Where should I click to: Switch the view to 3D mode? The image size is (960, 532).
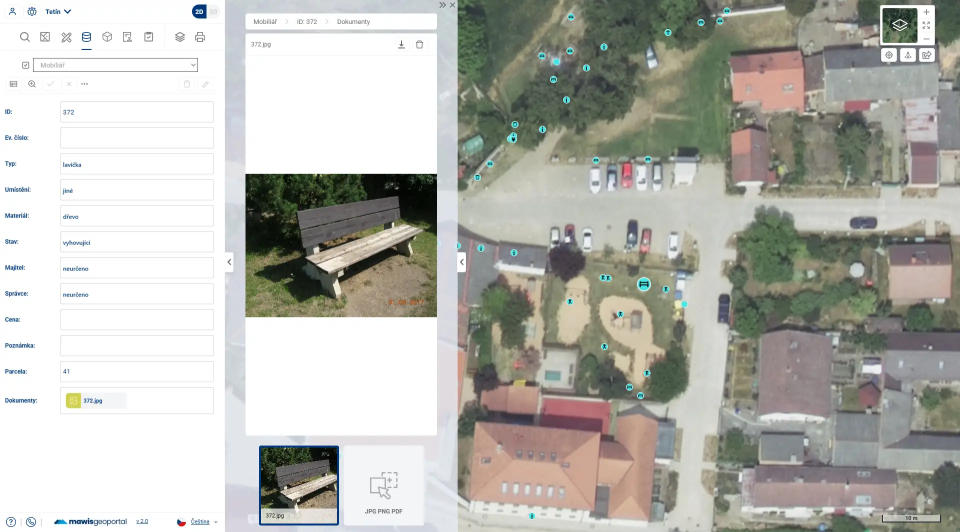click(212, 12)
